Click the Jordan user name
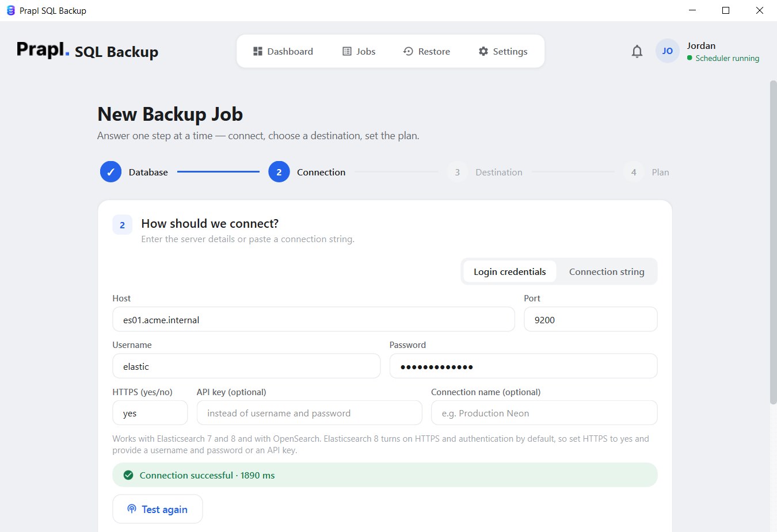The width and height of the screenshot is (777, 532). tap(701, 45)
